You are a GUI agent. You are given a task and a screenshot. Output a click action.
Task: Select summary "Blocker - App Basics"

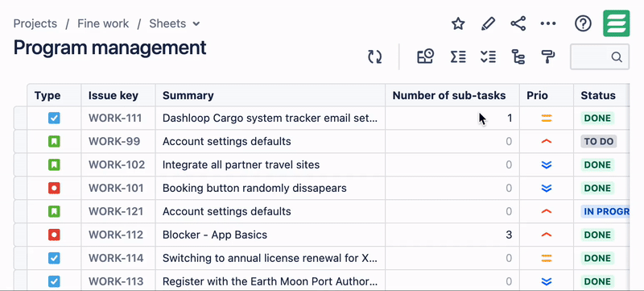coord(215,235)
